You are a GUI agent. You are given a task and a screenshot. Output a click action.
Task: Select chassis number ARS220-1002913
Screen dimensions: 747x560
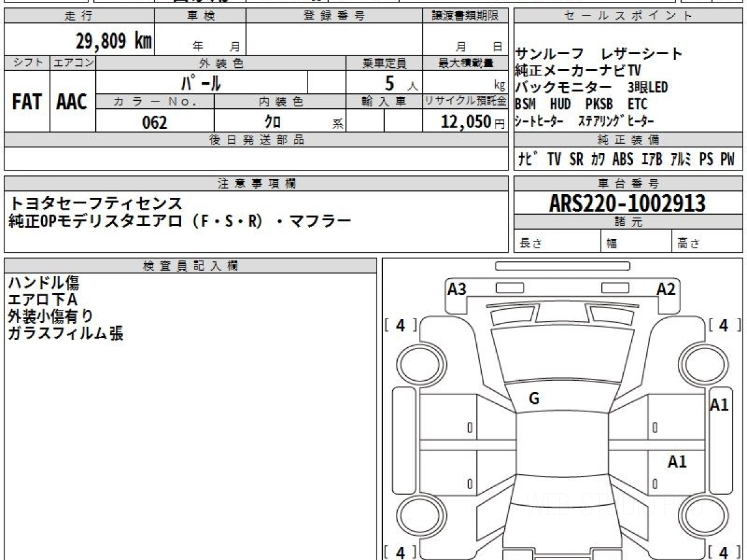click(627, 203)
